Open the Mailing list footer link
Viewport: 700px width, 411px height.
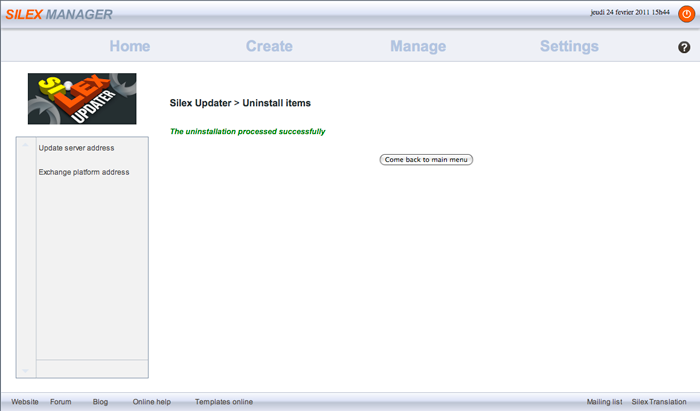(x=604, y=402)
